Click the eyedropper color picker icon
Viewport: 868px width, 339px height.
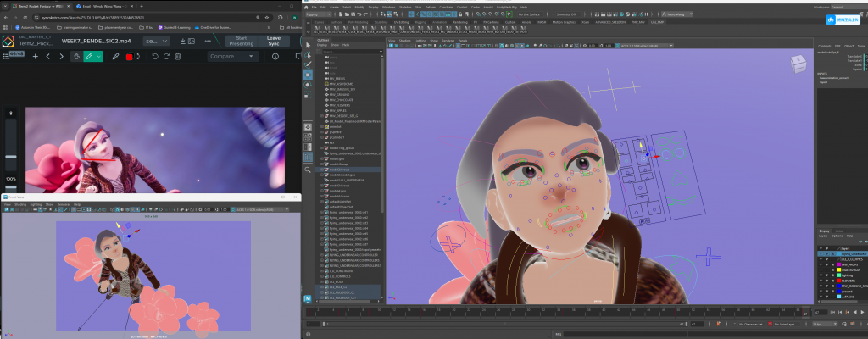115,57
